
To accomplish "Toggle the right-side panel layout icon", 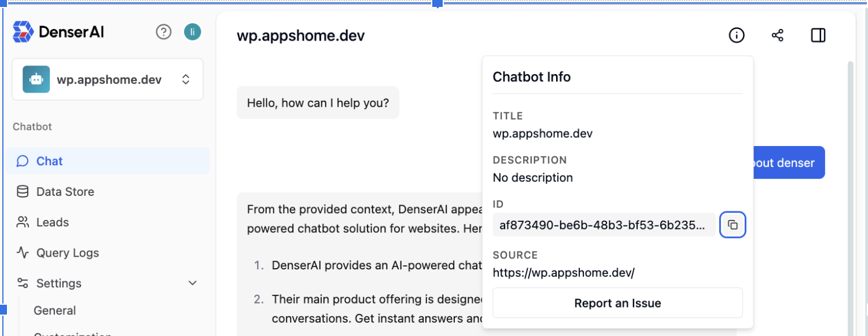I will (818, 35).
